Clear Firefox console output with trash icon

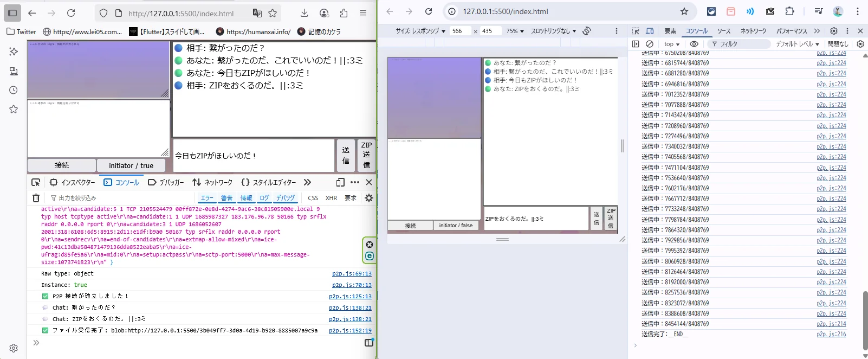pos(36,198)
